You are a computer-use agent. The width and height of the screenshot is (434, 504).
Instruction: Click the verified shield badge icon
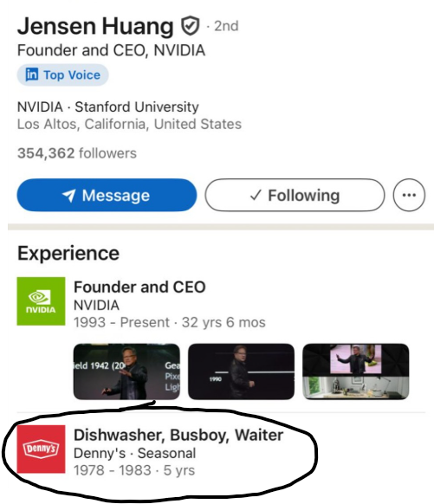pos(191,26)
